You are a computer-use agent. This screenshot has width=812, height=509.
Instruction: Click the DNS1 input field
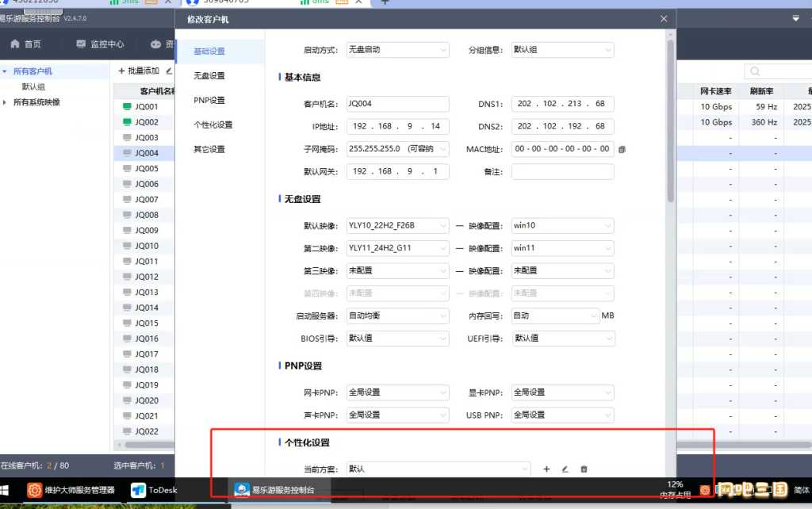pos(562,104)
